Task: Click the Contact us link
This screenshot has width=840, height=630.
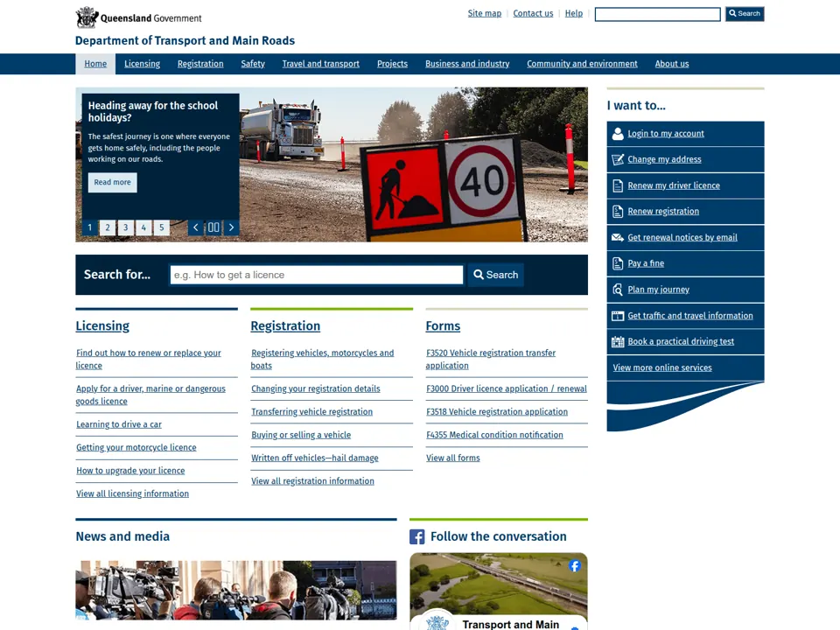Action: click(533, 13)
